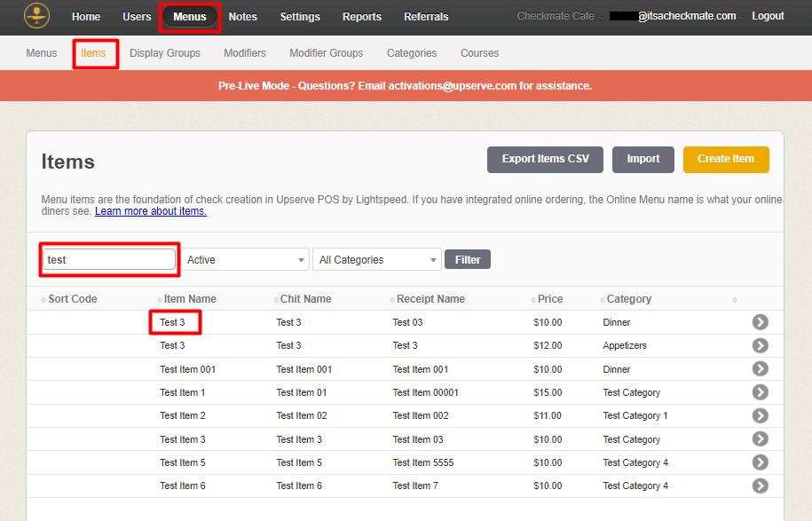Click Export Items CSV button
Screen dimensions: 812x521
point(545,159)
